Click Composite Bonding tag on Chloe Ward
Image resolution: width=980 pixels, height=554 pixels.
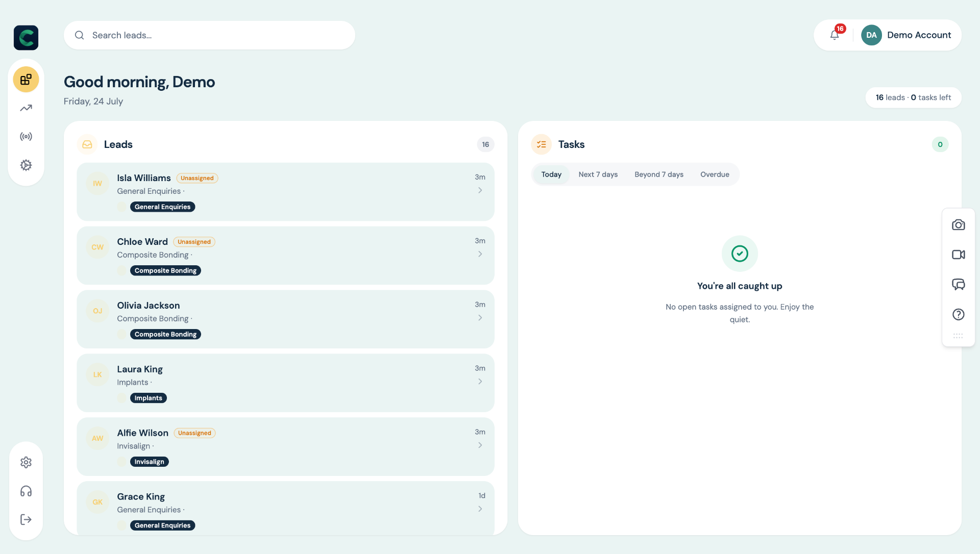[165, 271]
